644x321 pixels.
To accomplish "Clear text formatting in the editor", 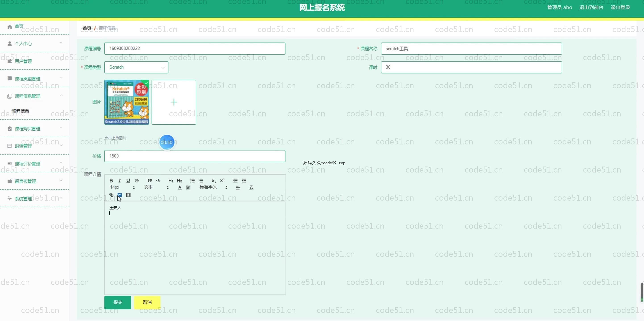I will click(x=251, y=188).
